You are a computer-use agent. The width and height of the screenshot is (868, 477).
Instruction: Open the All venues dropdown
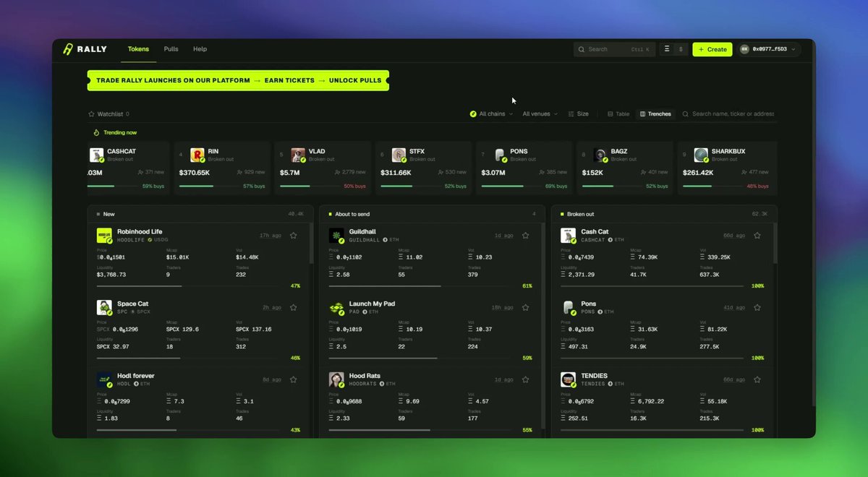pyautogui.click(x=540, y=114)
